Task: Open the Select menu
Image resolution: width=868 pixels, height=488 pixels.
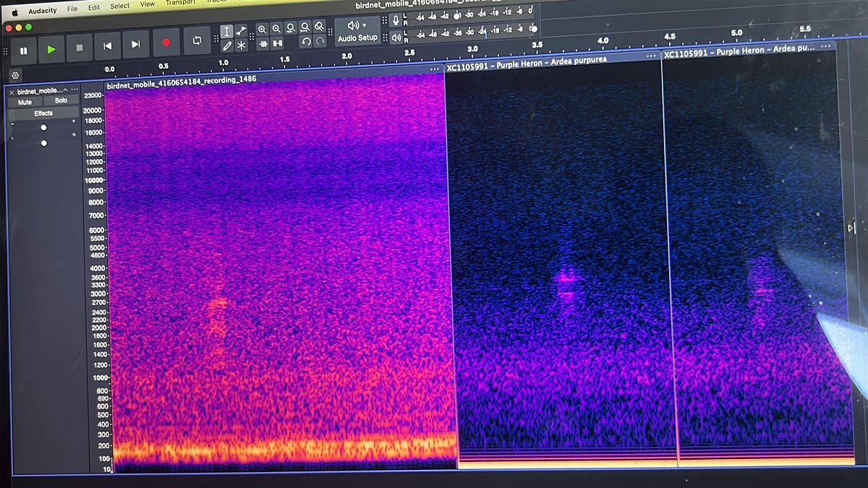Action: [x=120, y=7]
